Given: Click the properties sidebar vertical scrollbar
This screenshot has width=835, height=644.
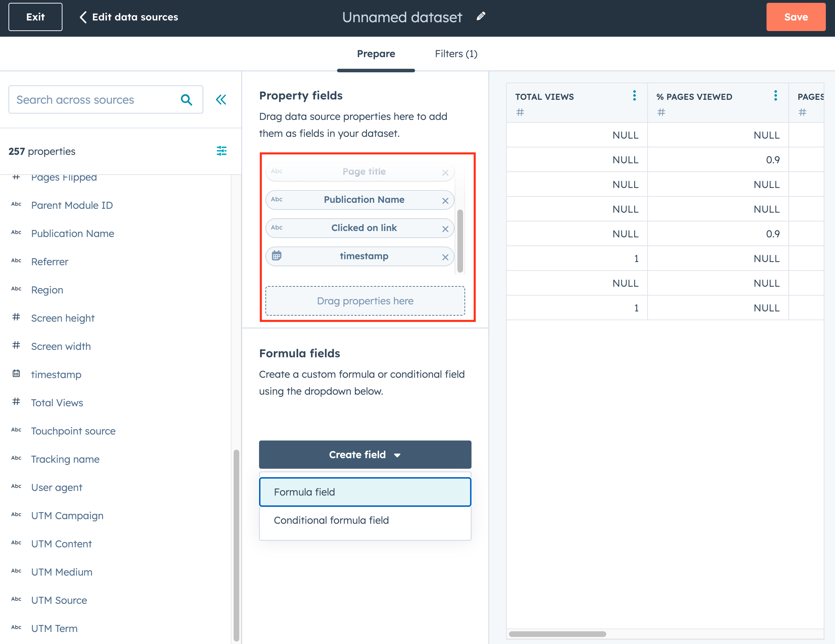Looking at the screenshot, I should [x=236, y=545].
